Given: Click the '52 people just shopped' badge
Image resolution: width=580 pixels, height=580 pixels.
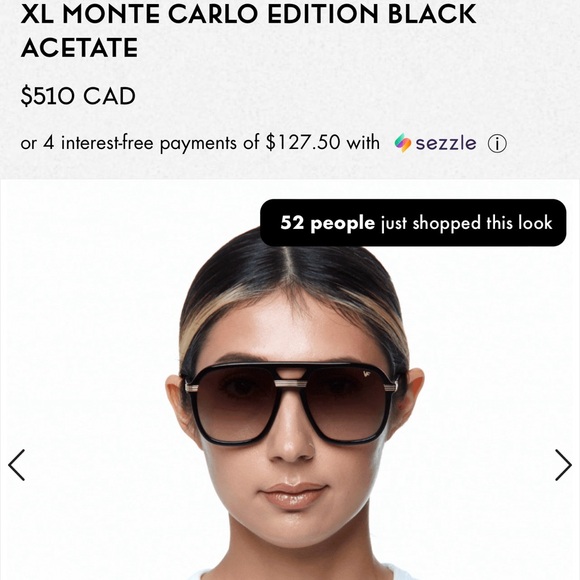Looking at the screenshot, I should click(413, 223).
